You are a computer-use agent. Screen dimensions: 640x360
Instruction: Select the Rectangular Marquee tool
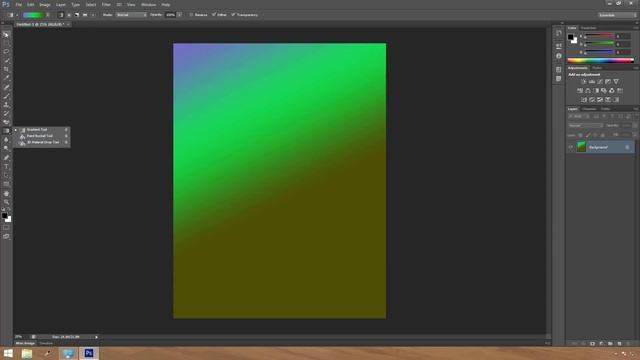coord(6,43)
